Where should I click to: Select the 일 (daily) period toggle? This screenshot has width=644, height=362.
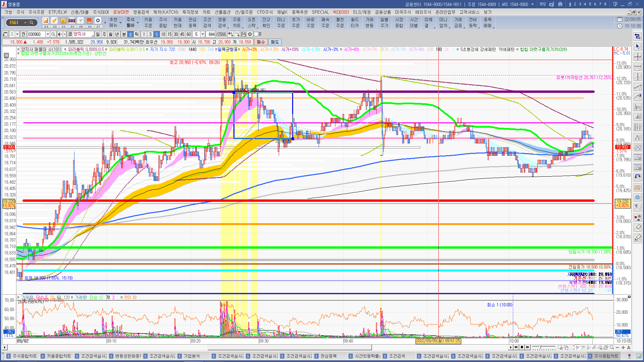98,34
